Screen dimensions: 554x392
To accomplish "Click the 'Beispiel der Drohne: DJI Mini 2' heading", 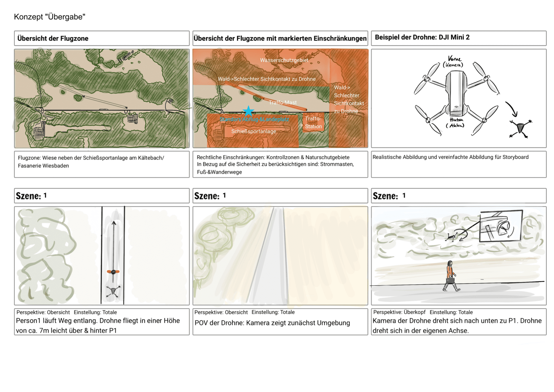I will pos(422,37).
